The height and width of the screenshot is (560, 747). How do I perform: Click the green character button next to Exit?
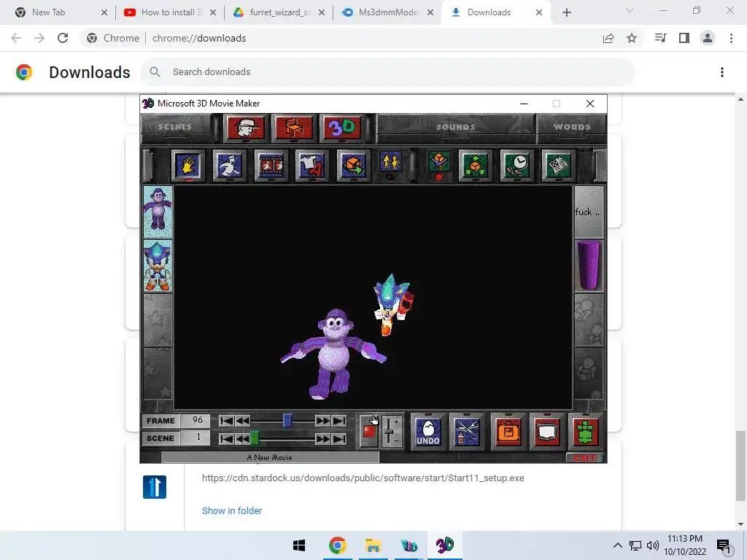tap(586, 432)
